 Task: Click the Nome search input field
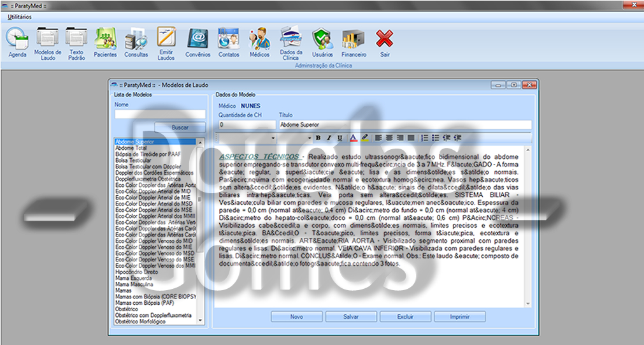pyautogui.click(x=160, y=114)
